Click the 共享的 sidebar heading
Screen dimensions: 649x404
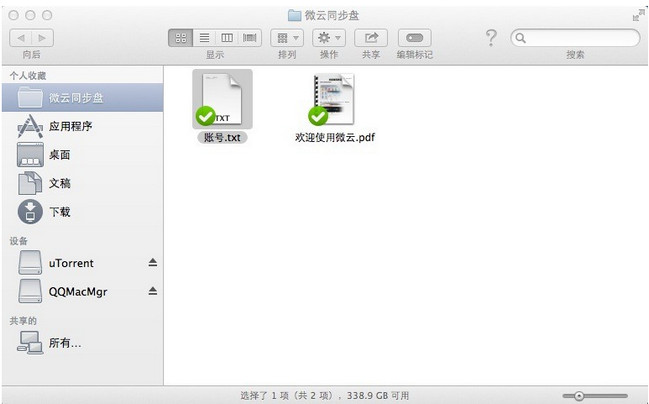pos(23,321)
